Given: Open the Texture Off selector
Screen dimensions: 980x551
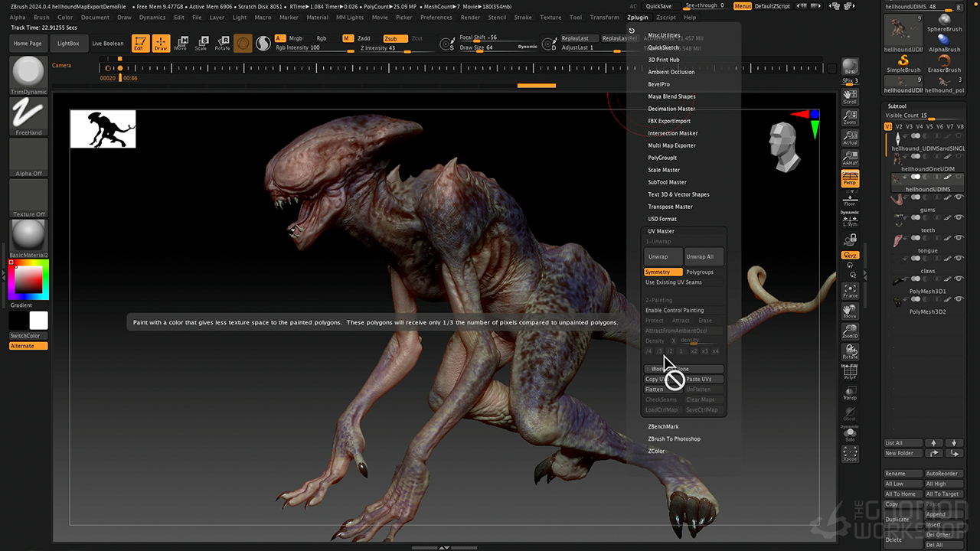Looking at the screenshot, I should (x=28, y=198).
